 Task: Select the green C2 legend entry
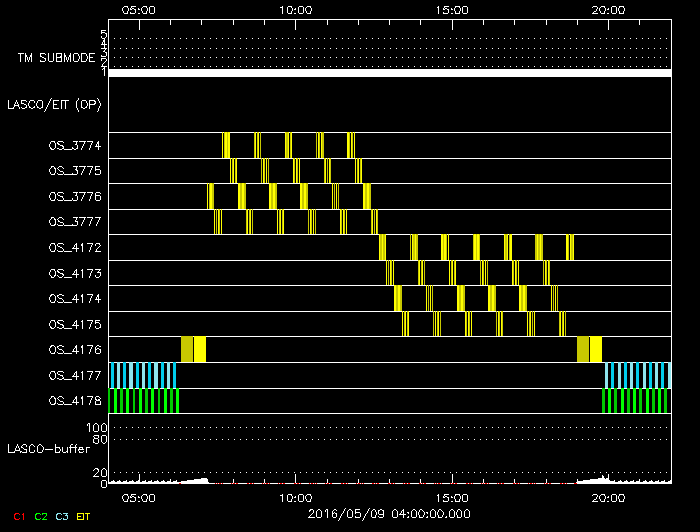point(41,517)
